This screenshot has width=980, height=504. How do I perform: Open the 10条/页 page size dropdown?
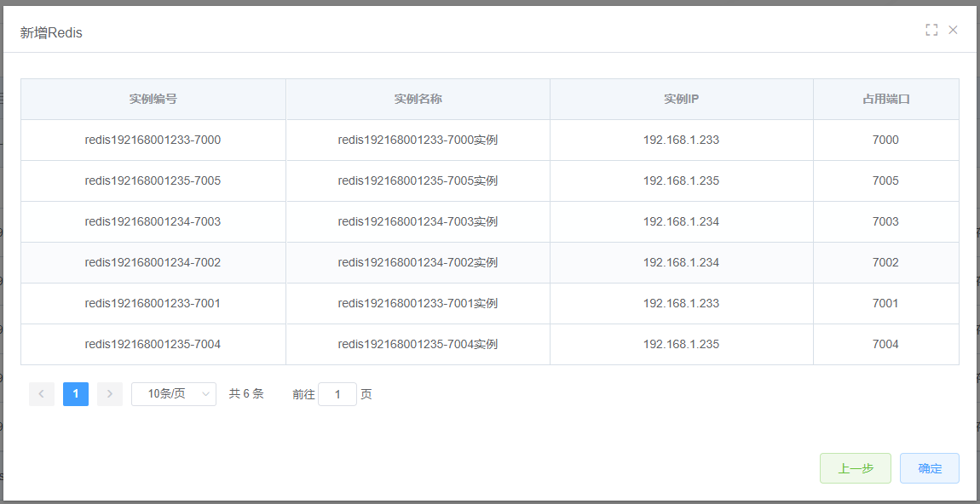click(x=174, y=394)
